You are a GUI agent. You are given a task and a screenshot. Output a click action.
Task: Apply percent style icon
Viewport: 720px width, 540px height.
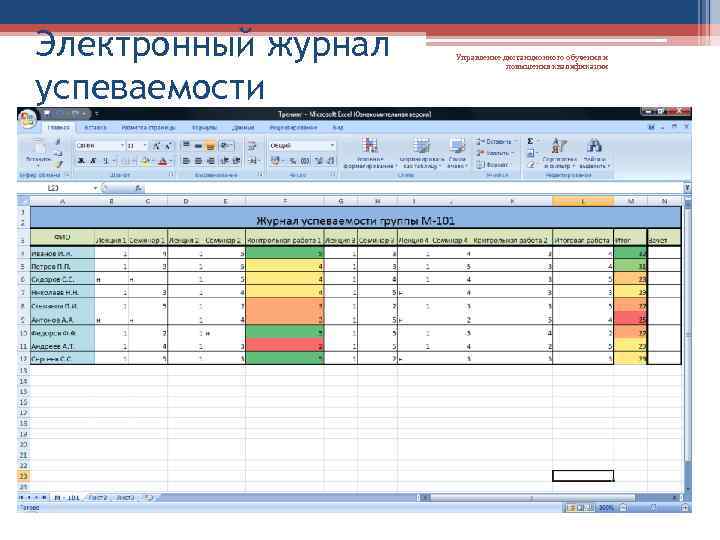click(293, 161)
